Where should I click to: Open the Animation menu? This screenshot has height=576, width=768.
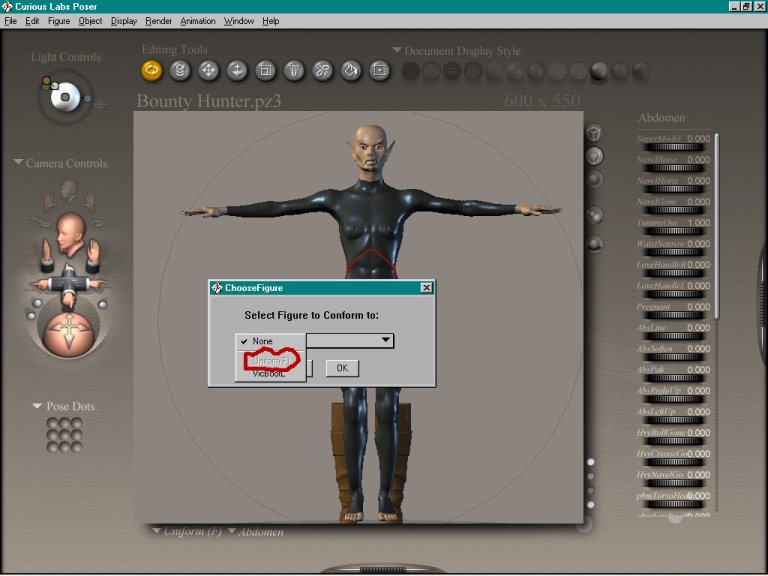pos(198,21)
